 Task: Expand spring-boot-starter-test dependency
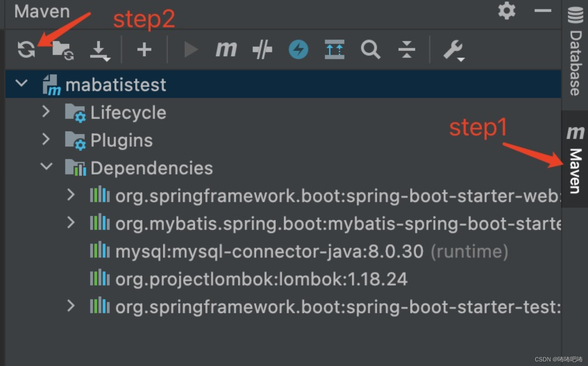[x=71, y=306]
